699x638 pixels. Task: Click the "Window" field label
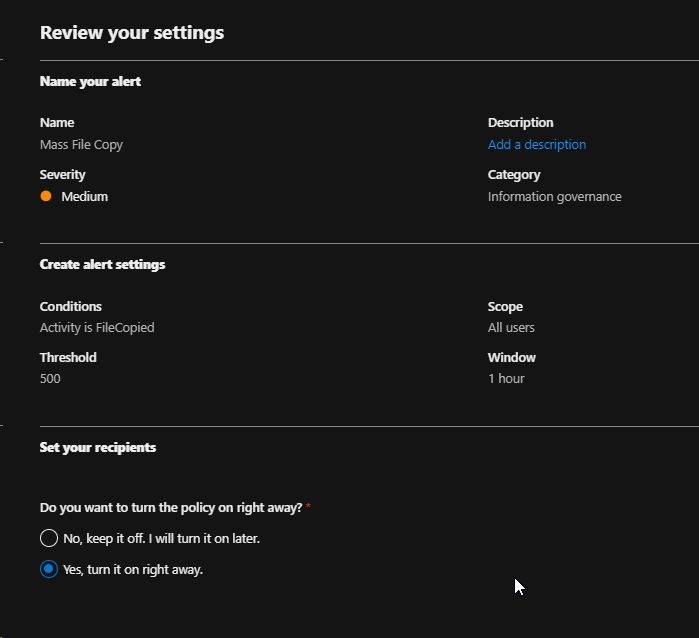pos(512,358)
